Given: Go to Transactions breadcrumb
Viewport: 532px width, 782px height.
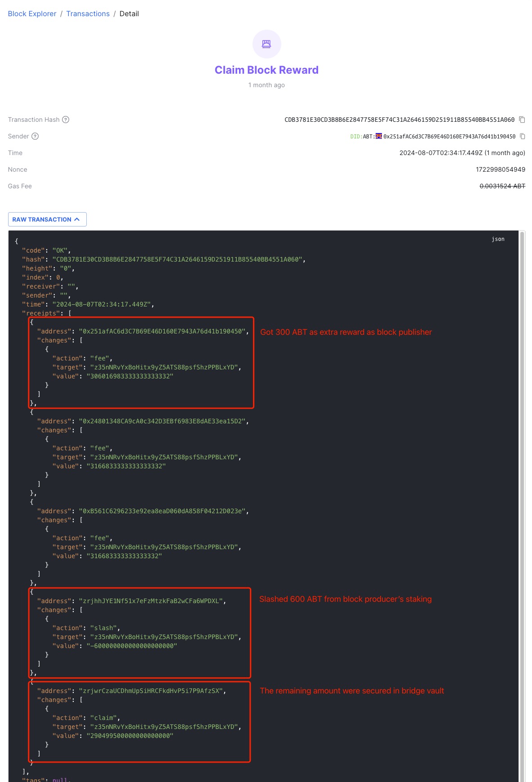Looking at the screenshot, I should tap(88, 13).
